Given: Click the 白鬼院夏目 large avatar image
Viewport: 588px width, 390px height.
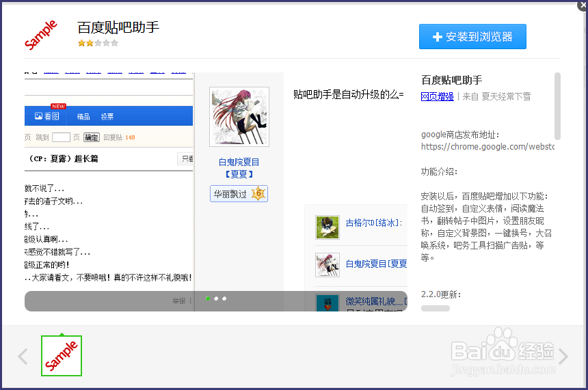Looking at the screenshot, I should click(239, 117).
